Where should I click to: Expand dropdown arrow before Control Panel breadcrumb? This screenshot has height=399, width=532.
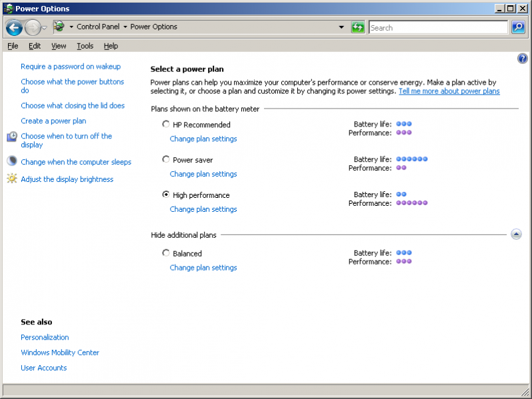pos(71,27)
